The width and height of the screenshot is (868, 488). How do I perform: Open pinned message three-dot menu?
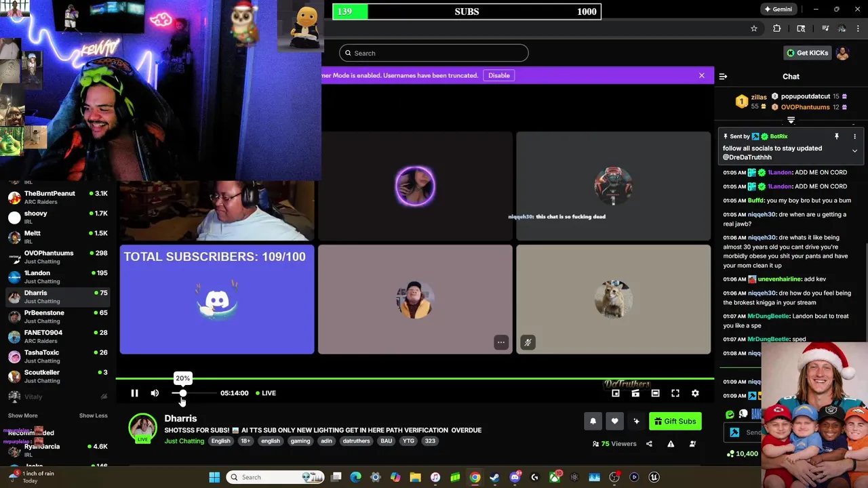click(x=854, y=136)
